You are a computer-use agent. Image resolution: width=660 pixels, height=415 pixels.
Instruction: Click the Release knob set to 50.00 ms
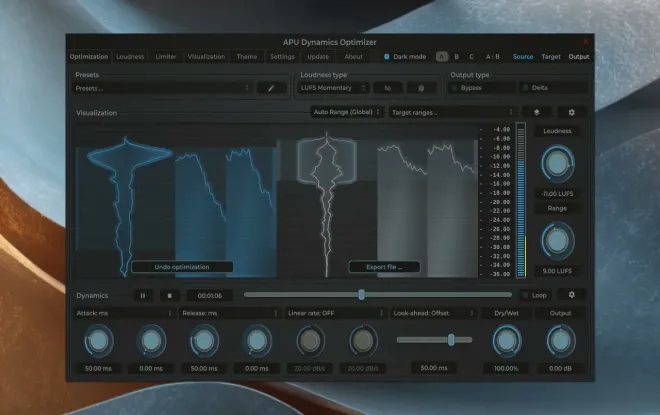204,341
